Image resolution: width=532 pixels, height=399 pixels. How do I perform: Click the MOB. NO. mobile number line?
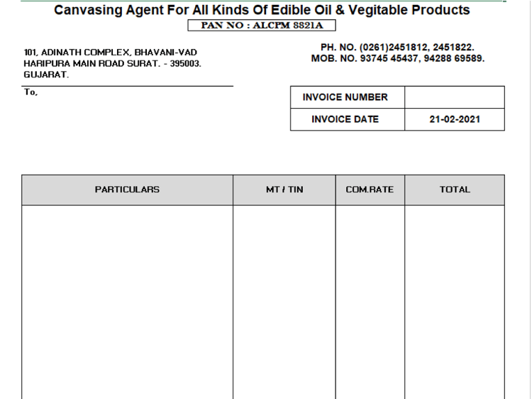point(398,58)
